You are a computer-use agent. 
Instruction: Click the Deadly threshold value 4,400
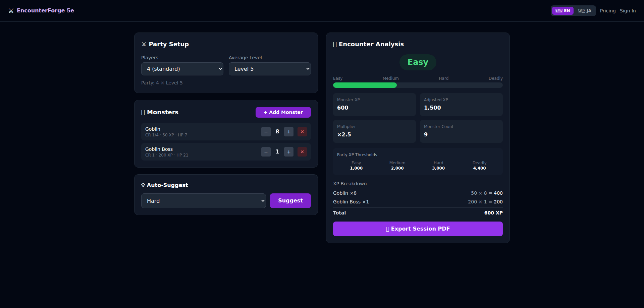click(x=479, y=168)
